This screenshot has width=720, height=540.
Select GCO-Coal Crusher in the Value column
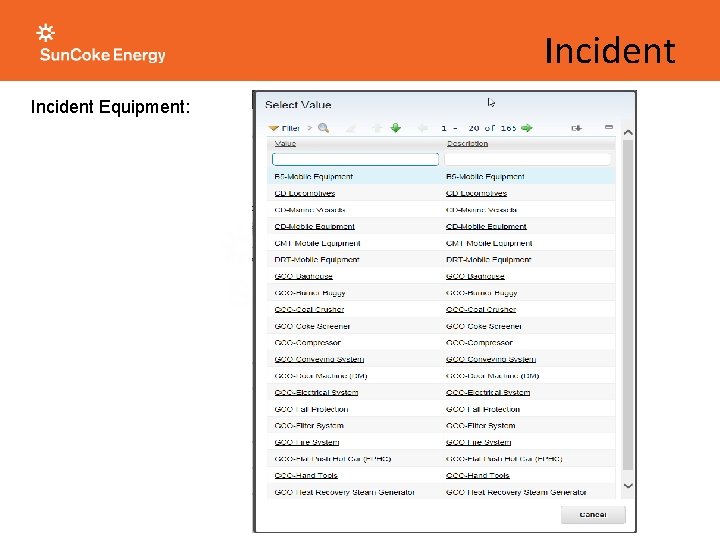click(309, 309)
